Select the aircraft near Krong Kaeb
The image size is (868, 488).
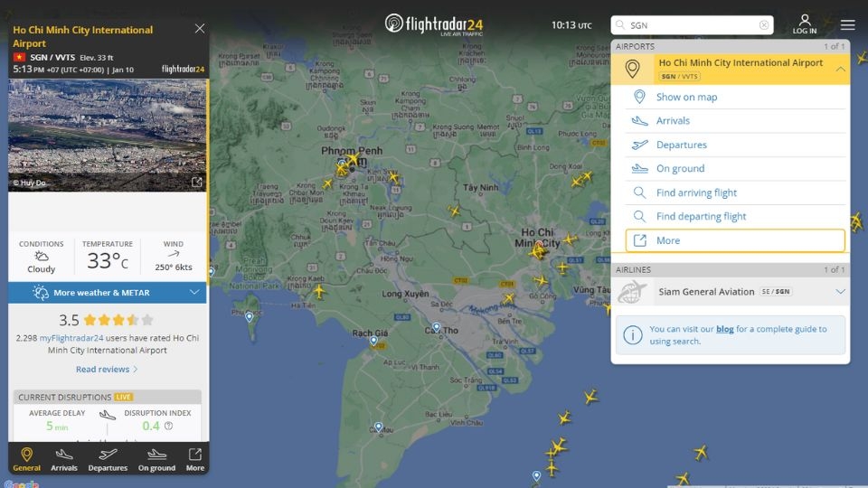319,290
